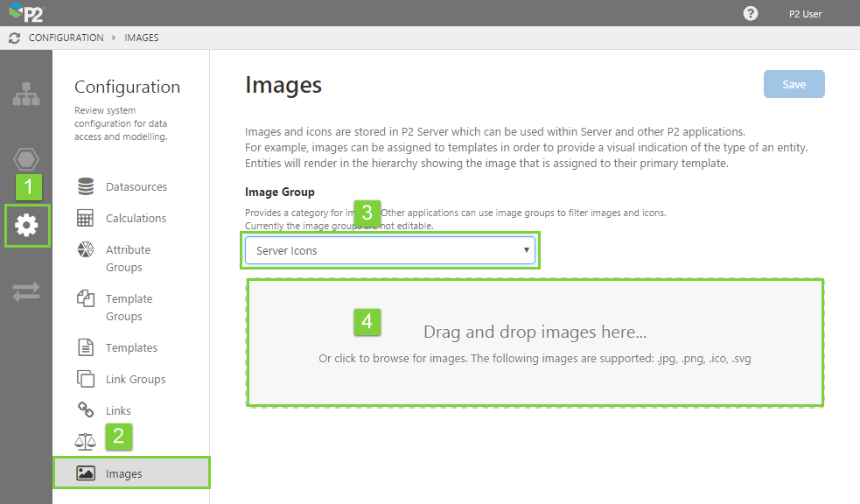Image resolution: width=860 pixels, height=504 pixels.
Task: Open the Server Icons image group dropdown
Action: pyautogui.click(x=389, y=250)
